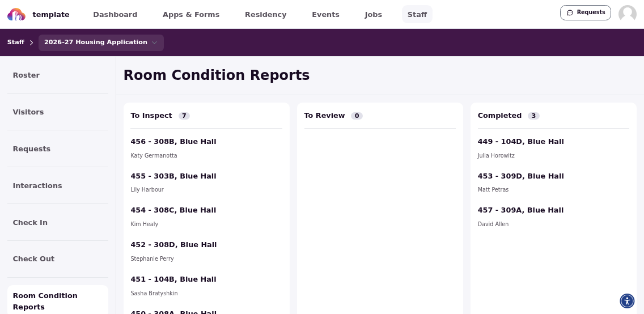This screenshot has width=644, height=314.
Task: Click resident name Kim Healy
Action: pos(144,224)
